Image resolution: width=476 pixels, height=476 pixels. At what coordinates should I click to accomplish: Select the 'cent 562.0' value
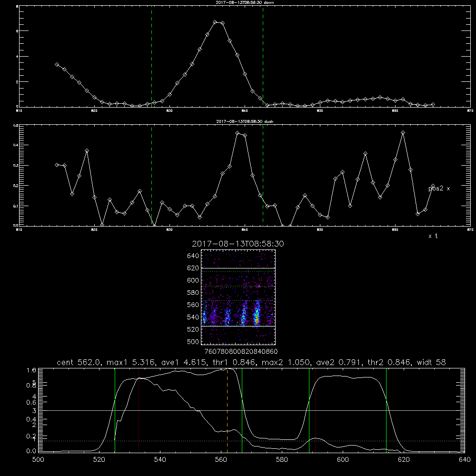tap(79, 362)
